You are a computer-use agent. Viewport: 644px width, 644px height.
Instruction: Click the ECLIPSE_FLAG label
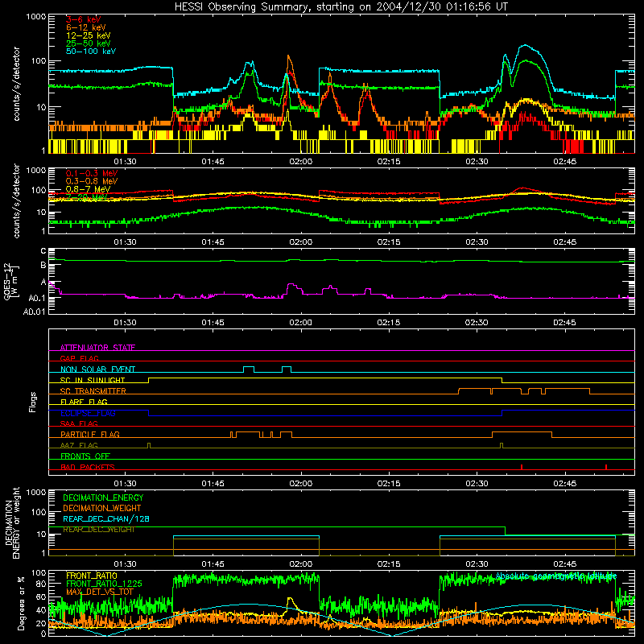pyautogui.click(x=88, y=413)
